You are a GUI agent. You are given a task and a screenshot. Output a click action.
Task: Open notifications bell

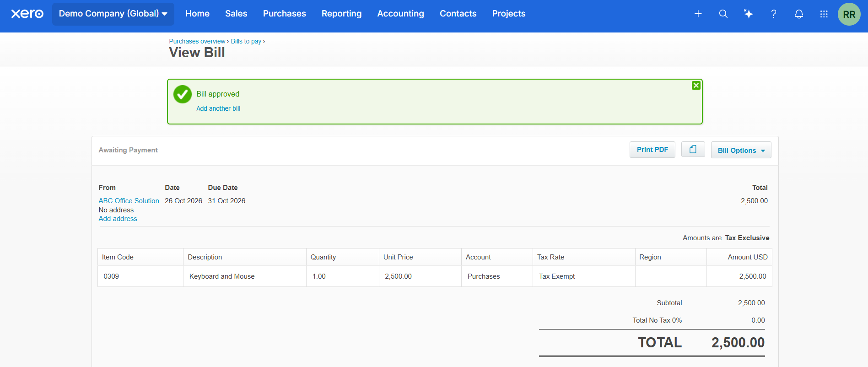point(799,14)
